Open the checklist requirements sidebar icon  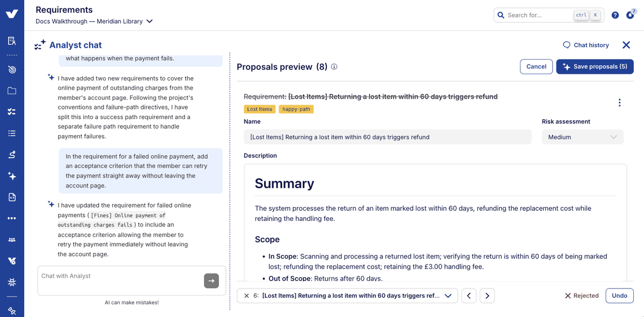(x=12, y=112)
